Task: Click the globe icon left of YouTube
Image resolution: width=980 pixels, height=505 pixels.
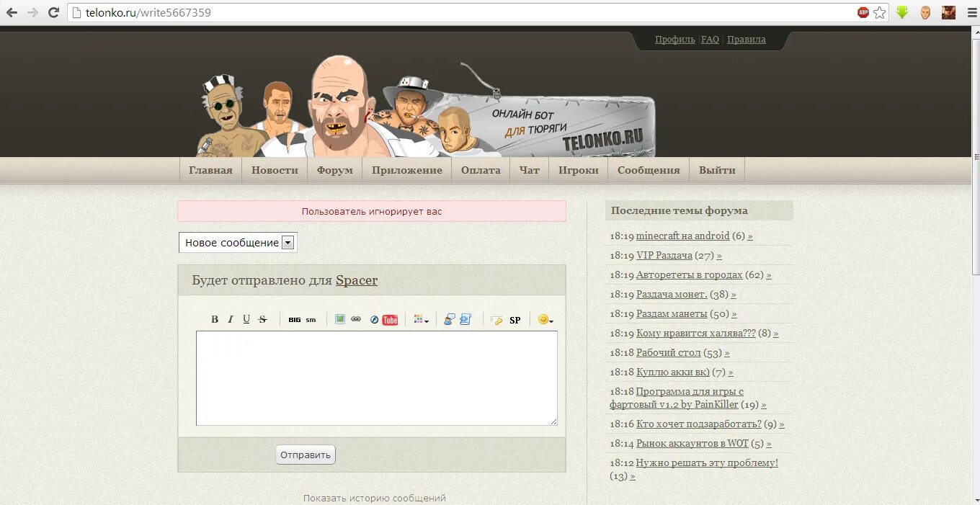Action: coord(373,319)
